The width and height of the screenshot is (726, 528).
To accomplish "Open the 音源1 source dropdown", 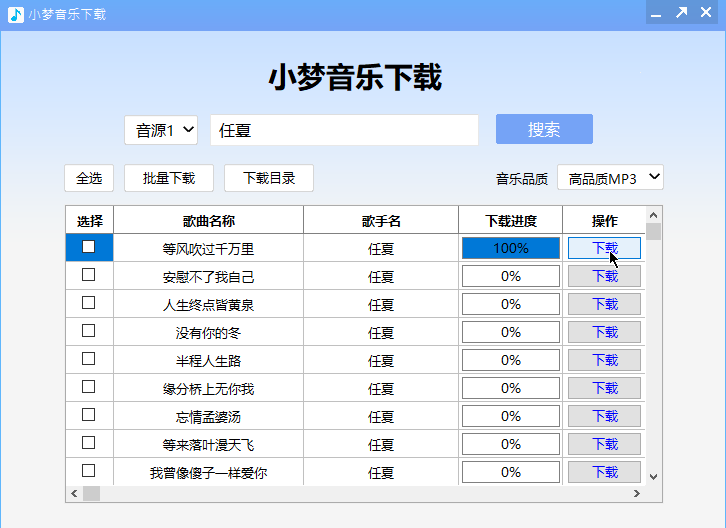I will (161, 130).
